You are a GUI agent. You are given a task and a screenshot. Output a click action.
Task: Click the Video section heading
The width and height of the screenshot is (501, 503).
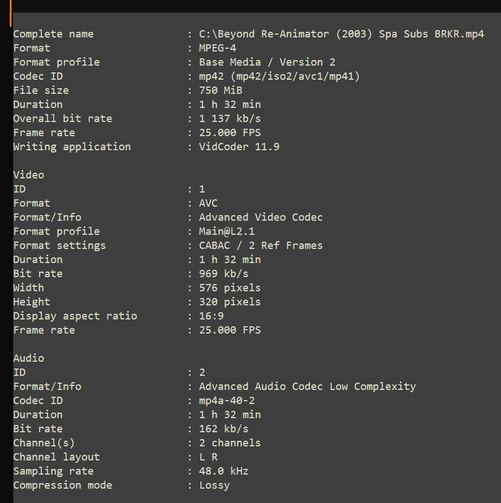point(29,175)
